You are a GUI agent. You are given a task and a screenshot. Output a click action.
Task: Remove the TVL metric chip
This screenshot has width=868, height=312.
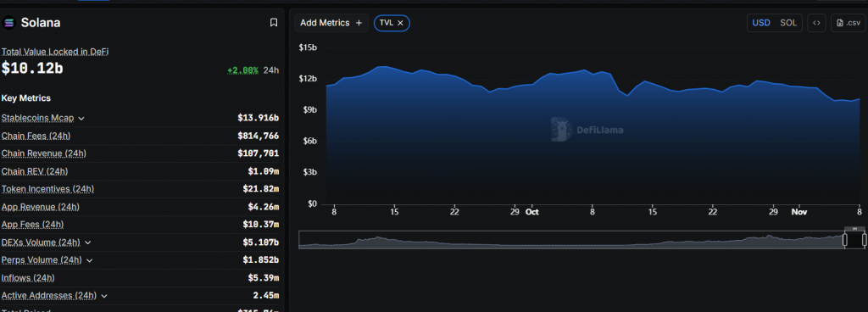400,23
